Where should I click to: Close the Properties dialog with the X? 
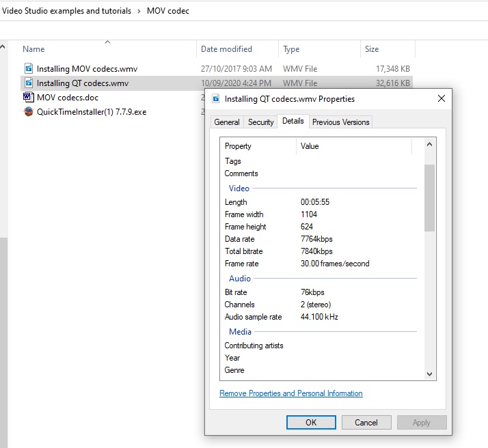442,98
